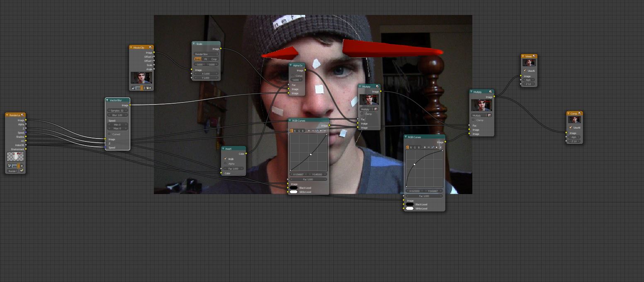Select B channel in center RGB Curves
This screenshot has height=282, width=644.
[x=303, y=131]
